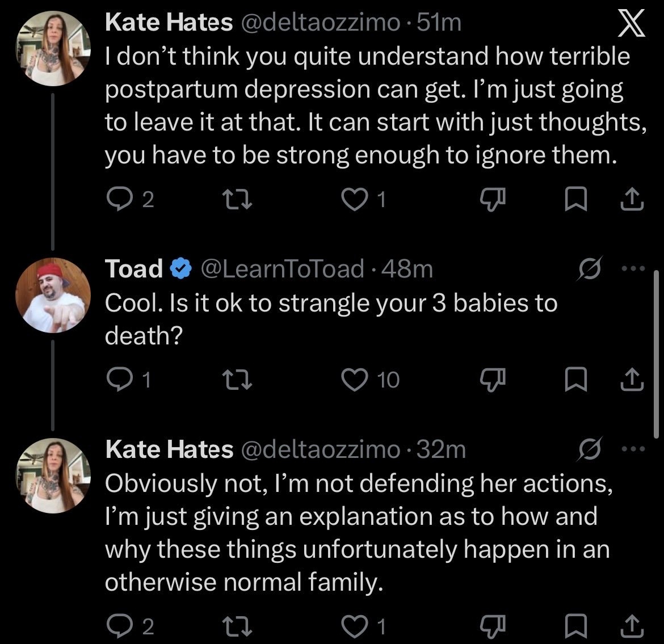Open Kate Hates name on top tweet
664x644 pixels.
169,22
